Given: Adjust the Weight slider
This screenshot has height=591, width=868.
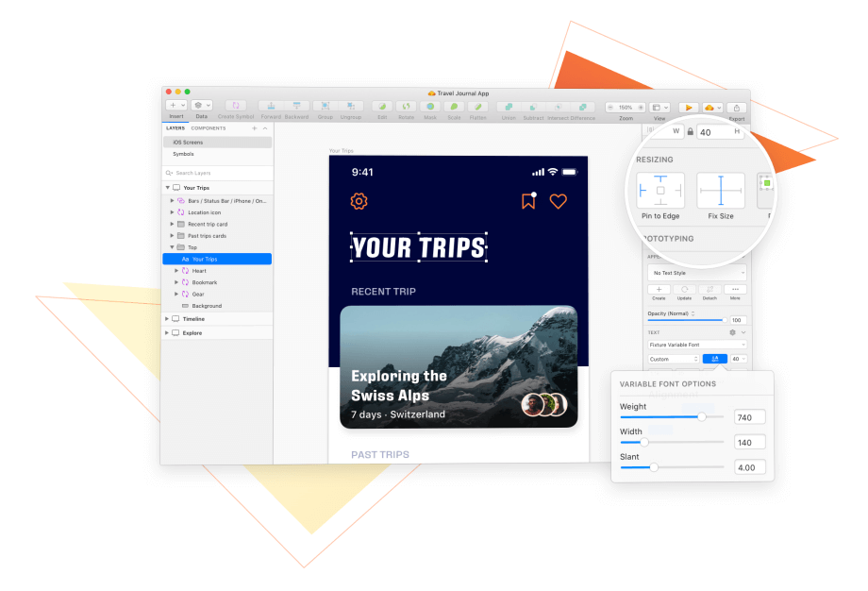Looking at the screenshot, I should [701, 416].
